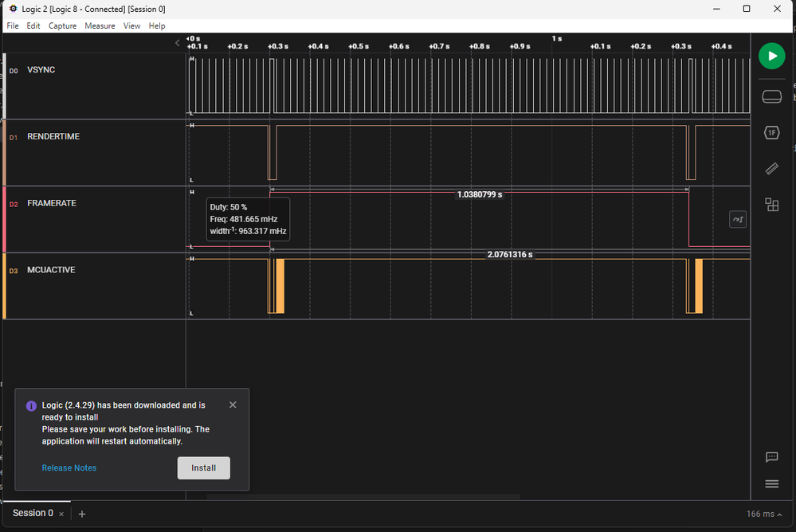Image resolution: width=796 pixels, height=532 pixels.
Task: Open the hamburger main menu icon
Action: click(771, 483)
